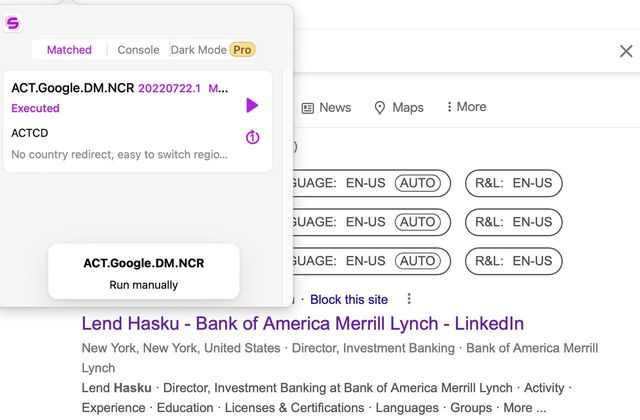Screen dimensions: 640x420
Task: Select the Dark Mode Pro tab
Action: point(213,50)
